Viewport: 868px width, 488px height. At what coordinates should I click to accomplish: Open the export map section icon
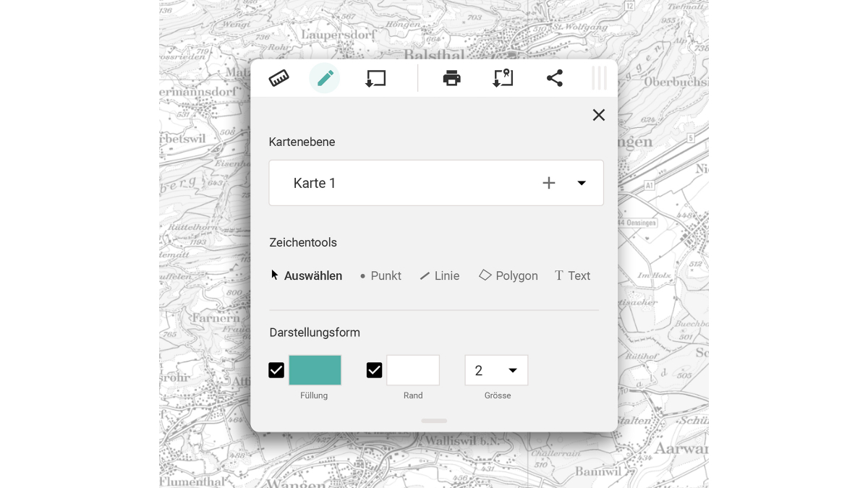503,78
